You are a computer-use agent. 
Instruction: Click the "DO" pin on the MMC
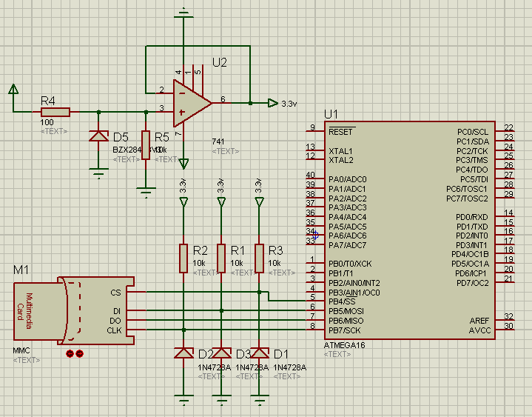[x=115, y=321]
